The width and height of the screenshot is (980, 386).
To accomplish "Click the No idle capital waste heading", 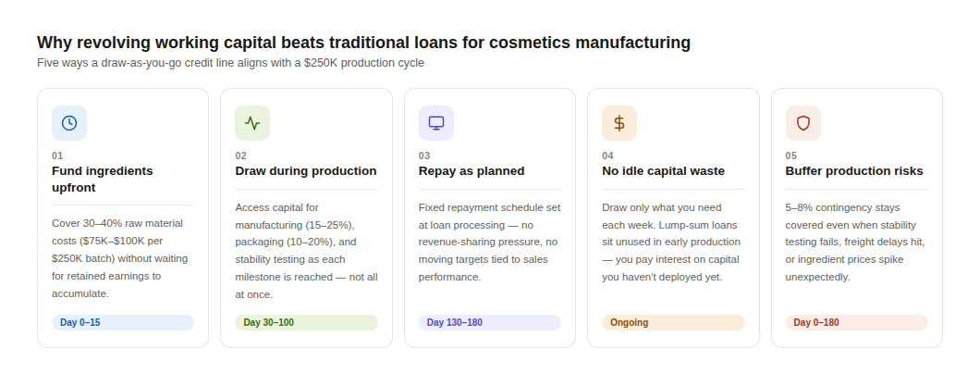I will (x=663, y=171).
